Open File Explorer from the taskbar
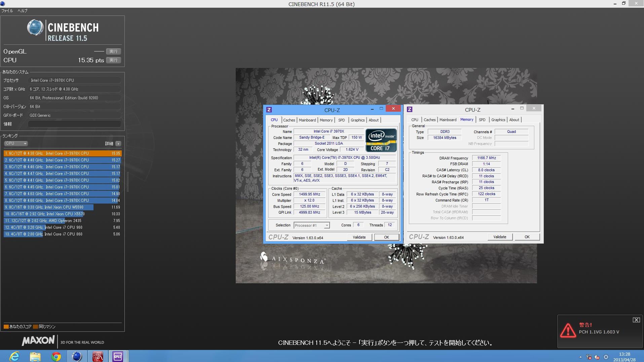The image size is (644, 362). (35, 356)
